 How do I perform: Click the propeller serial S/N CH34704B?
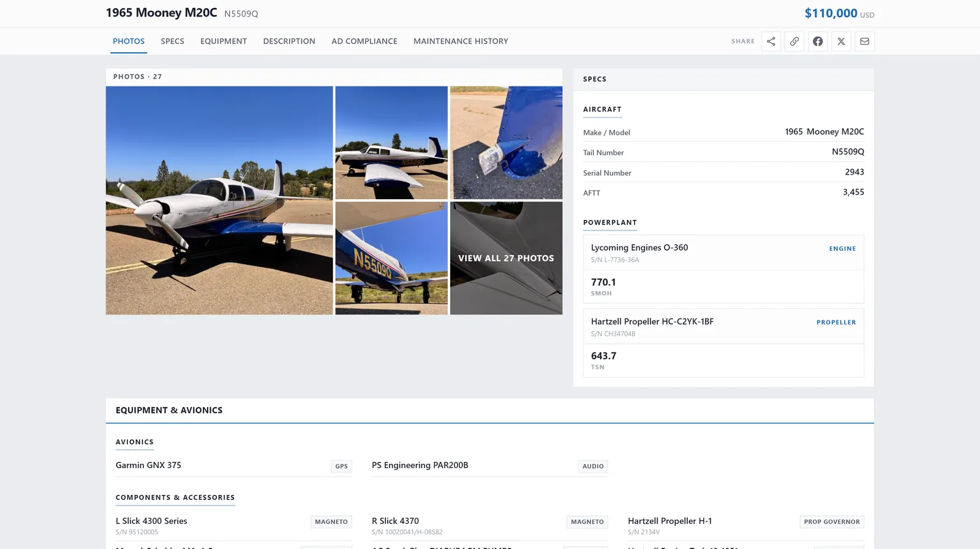point(613,334)
